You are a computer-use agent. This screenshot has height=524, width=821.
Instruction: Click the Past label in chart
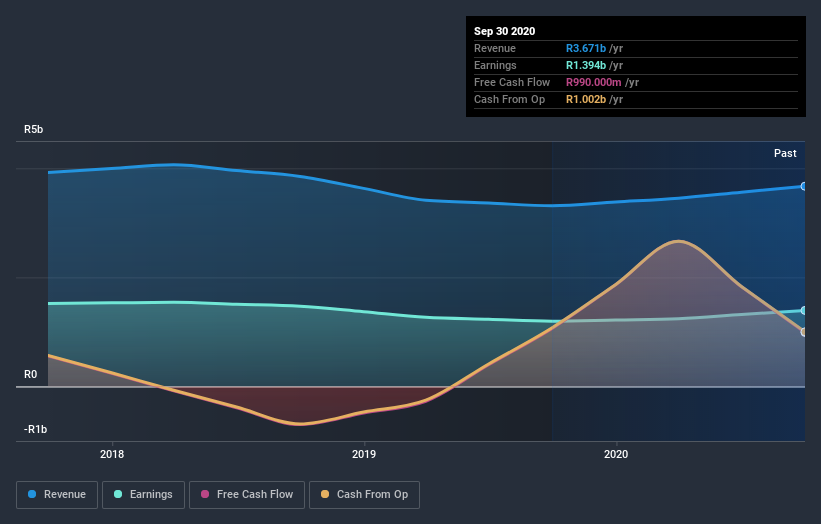[x=785, y=153]
